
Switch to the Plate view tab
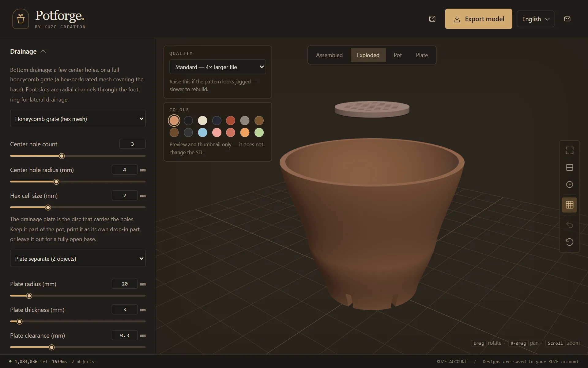[422, 55]
